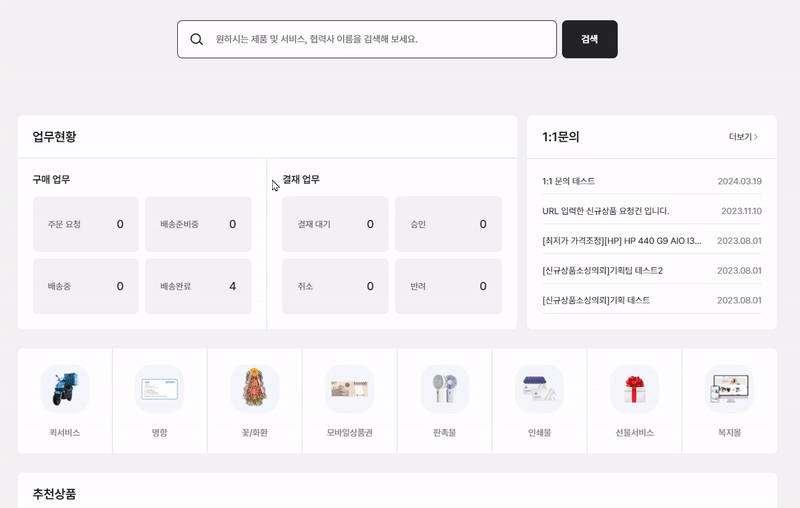Screen dimensions: 800x508
Task: Select the 복지몰 welfare mall icon
Action: 729,389
